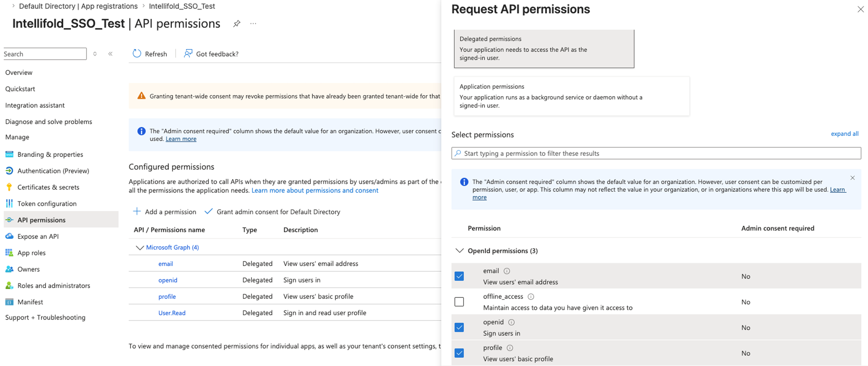Click expand all in Select permissions
The image size is (868, 366).
844,134
